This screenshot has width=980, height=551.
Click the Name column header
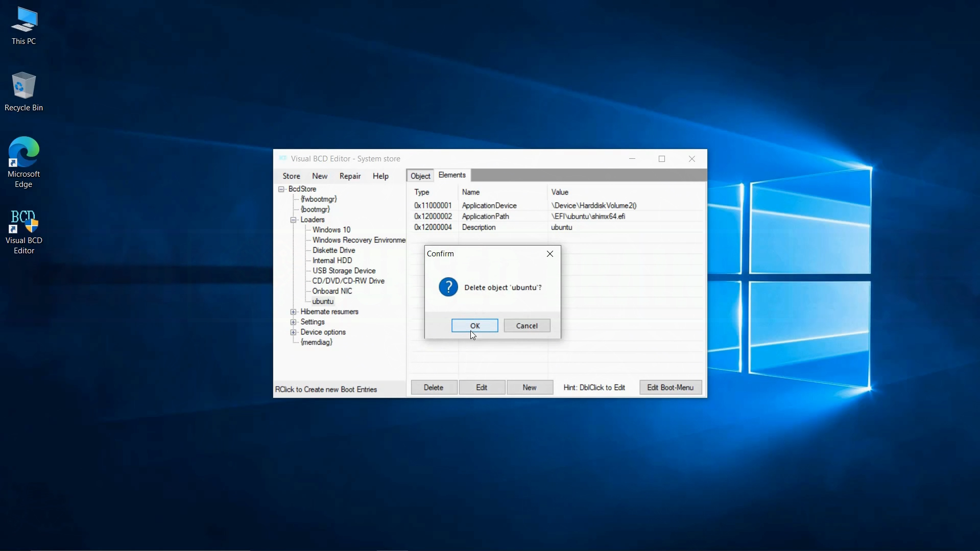471,192
